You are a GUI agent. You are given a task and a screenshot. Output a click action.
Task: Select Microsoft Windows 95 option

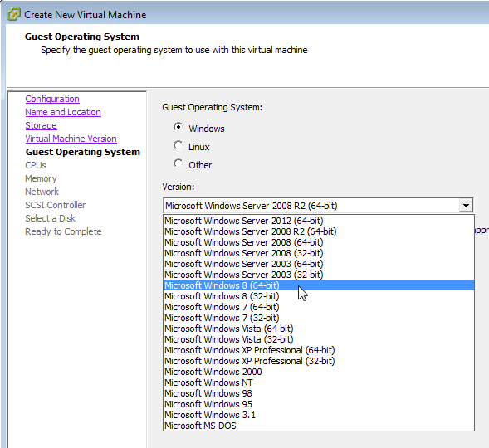point(319,404)
